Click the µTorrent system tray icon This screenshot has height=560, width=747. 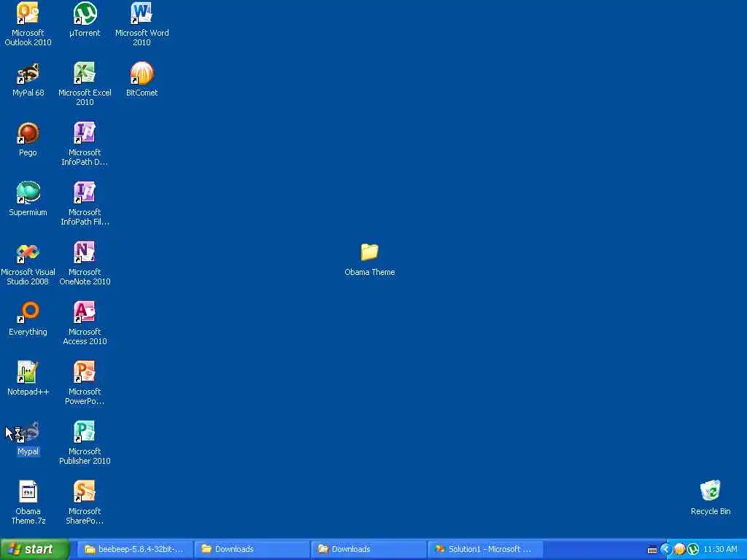(693, 550)
